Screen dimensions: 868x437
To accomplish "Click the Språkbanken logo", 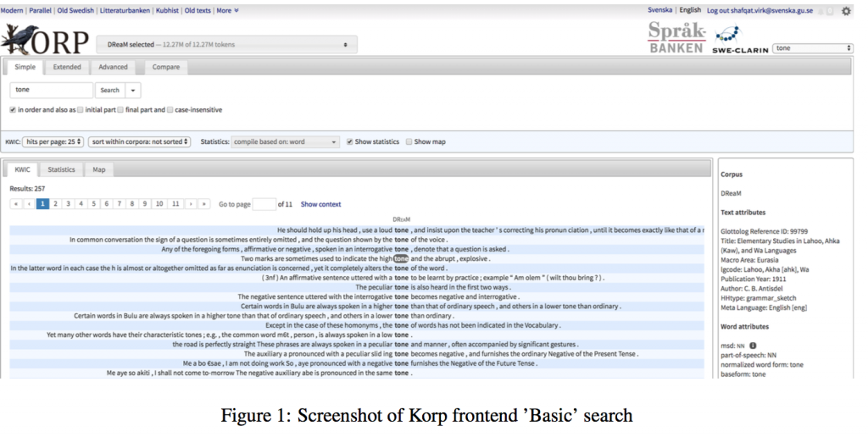I will tap(676, 37).
